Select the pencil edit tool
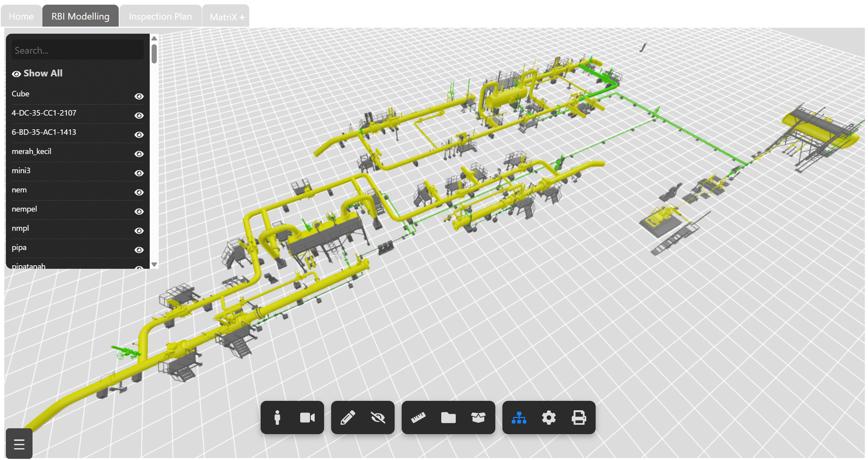 (347, 417)
